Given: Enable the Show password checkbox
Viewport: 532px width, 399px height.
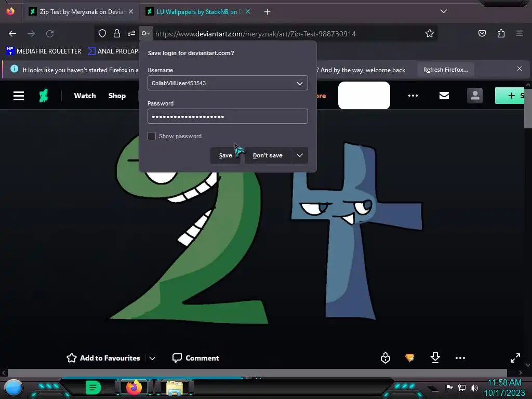Looking at the screenshot, I should (152, 136).
